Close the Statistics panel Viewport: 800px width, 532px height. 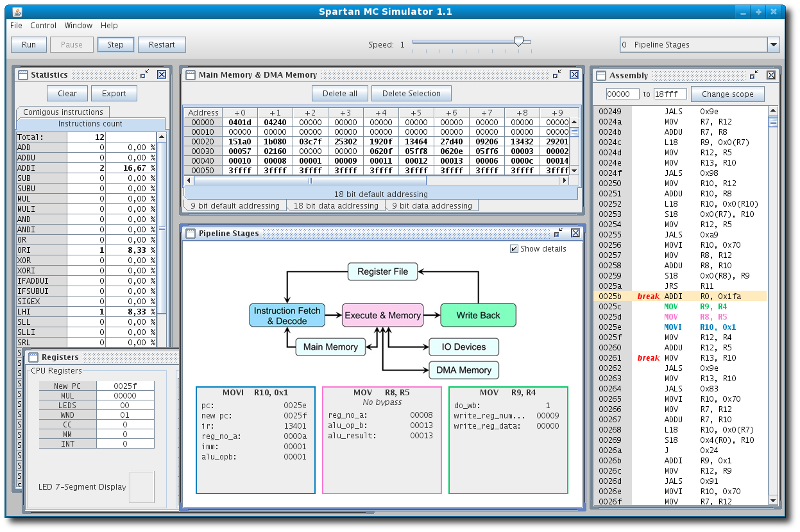162,74
